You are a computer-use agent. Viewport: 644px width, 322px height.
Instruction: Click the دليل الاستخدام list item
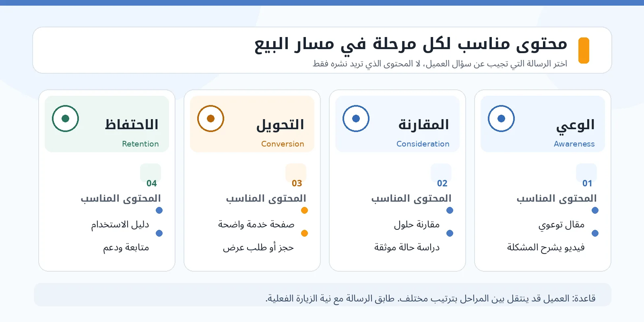[x=120, y=225]
